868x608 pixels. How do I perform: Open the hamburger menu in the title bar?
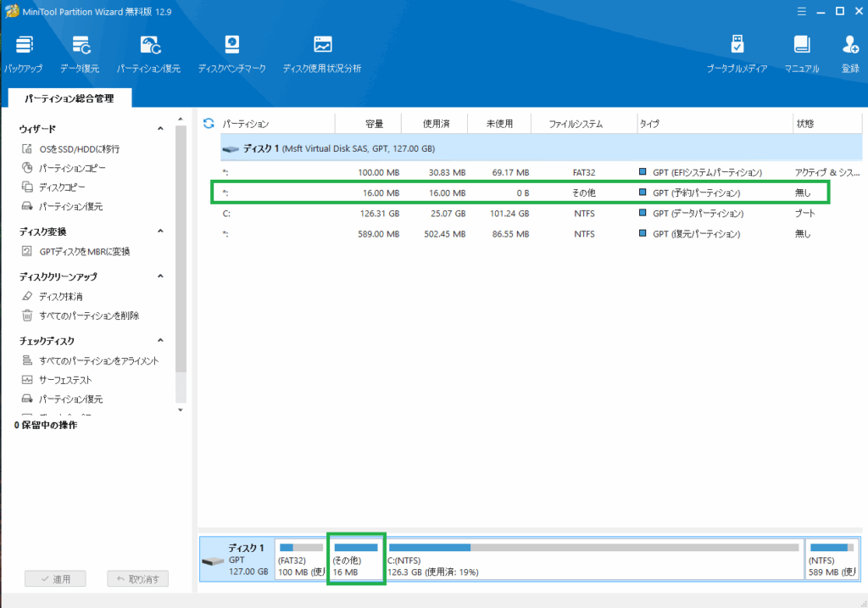798,11
